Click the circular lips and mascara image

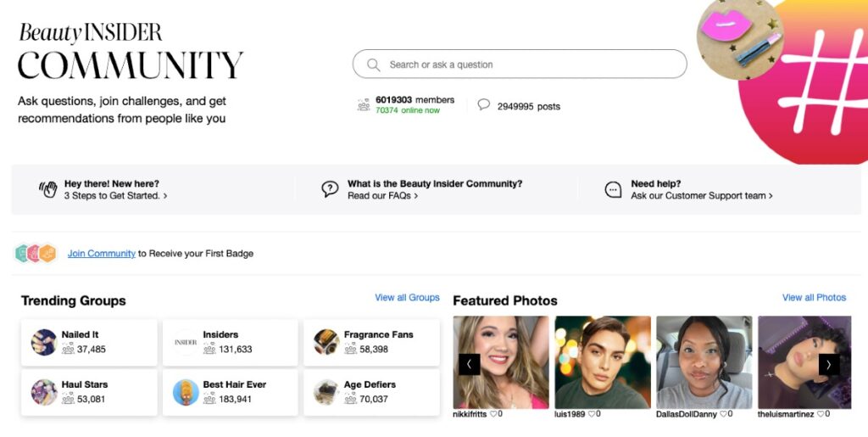click(740, 37)
